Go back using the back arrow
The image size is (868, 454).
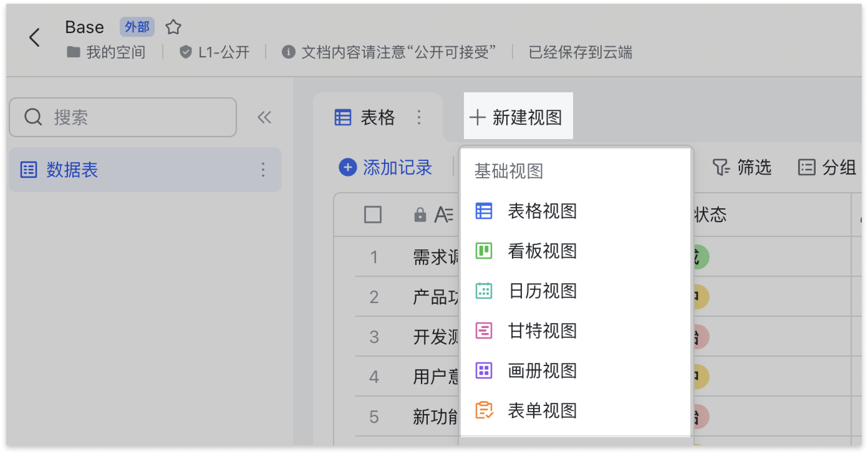click(34, 37)
